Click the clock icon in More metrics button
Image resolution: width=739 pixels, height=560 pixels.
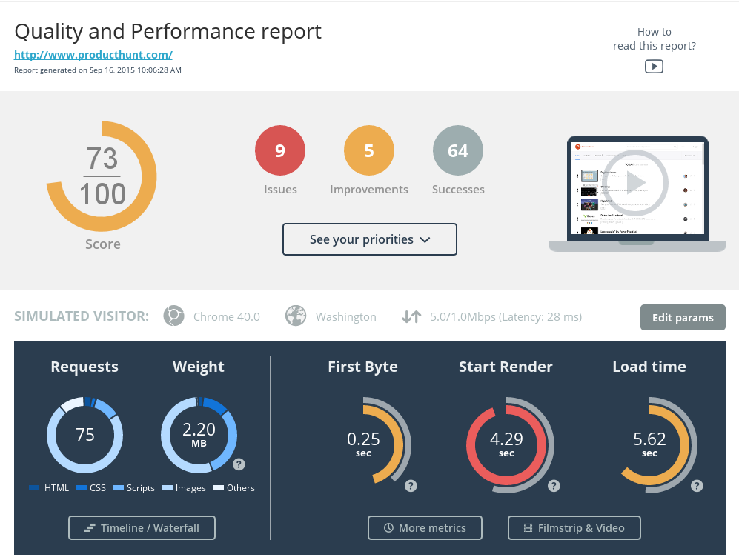(388, 527)
